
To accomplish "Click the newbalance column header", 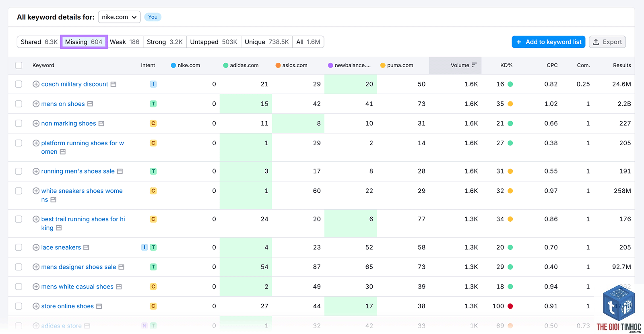I will (x=349, y=65).
